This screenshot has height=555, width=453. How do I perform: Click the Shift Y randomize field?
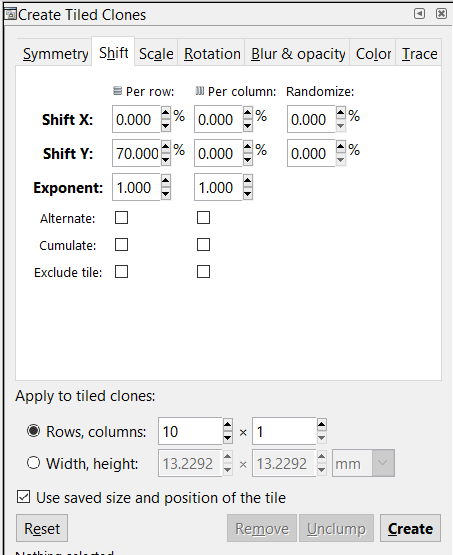pos(311,153)
